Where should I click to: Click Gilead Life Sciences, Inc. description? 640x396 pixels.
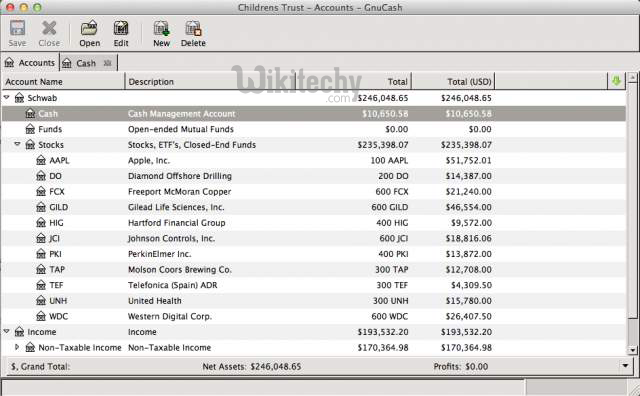click(x=176, y=207)
